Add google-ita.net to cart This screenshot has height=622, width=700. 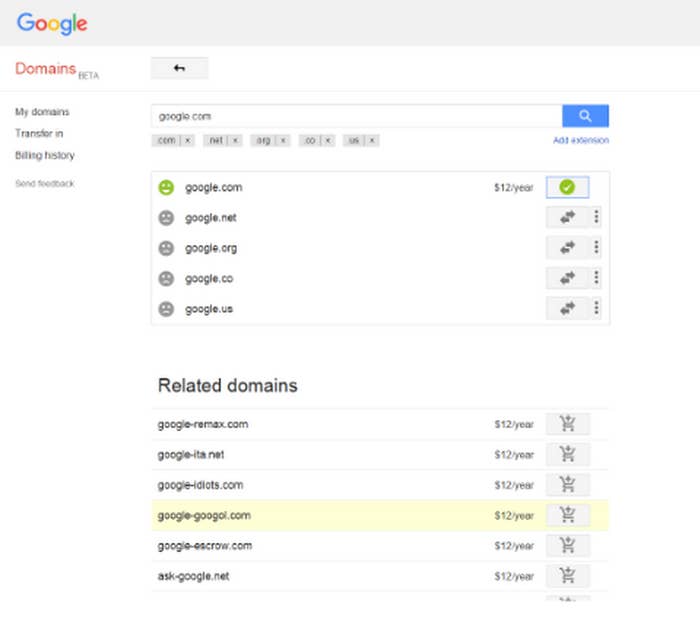click(x=568, y=454)
